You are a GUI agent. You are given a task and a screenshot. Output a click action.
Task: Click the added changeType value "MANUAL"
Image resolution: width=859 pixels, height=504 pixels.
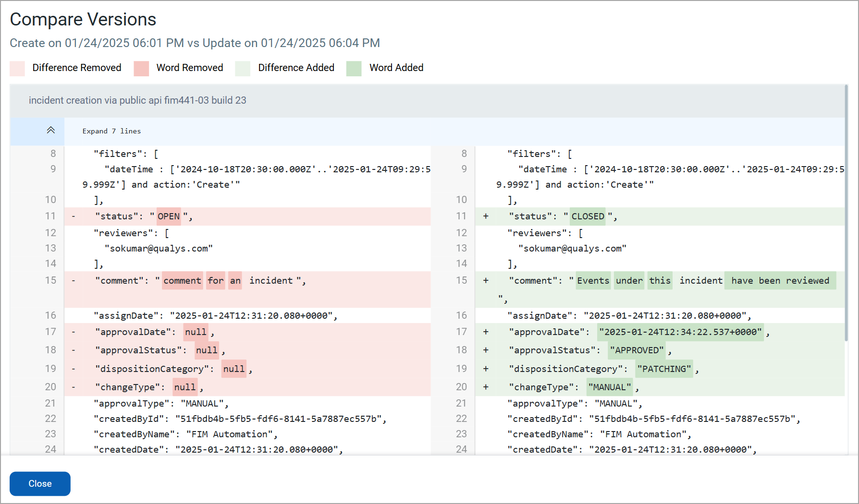click(610, 387)
